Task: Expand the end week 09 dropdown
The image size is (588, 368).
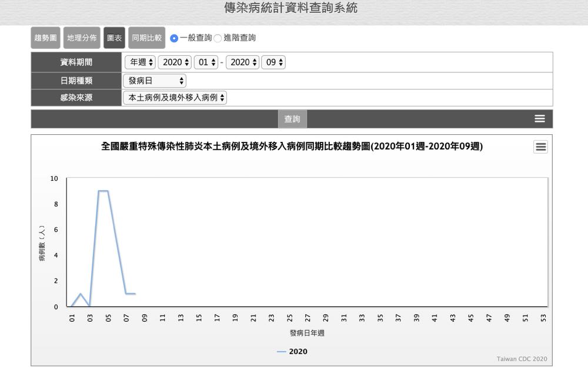Action: [x=273, y=62]
